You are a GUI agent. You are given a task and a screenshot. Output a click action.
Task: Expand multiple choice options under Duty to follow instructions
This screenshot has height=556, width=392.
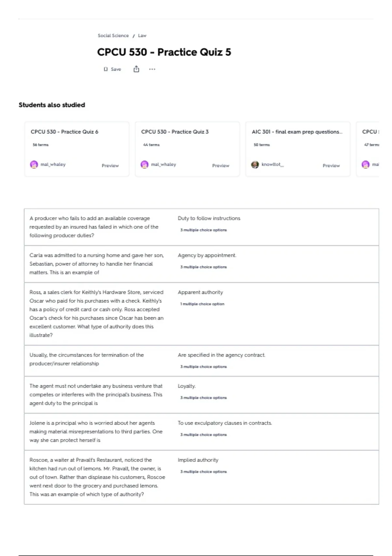coord(203,230)
